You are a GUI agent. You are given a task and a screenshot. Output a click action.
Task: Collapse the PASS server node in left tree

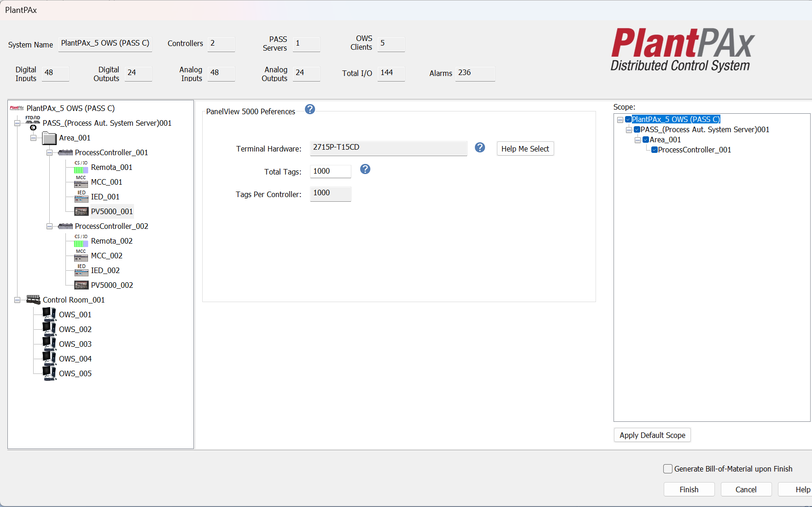pos(17,123)
